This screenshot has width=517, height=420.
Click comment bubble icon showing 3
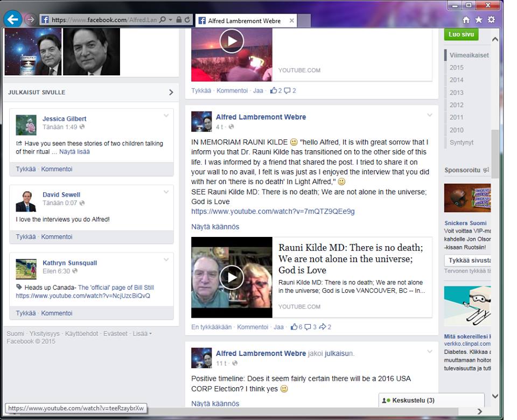click(308, 327)
